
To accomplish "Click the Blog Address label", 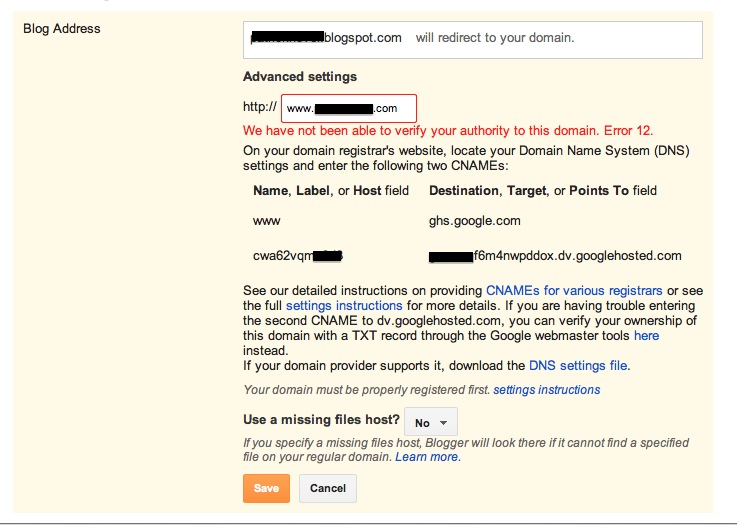I will [62, 29].
